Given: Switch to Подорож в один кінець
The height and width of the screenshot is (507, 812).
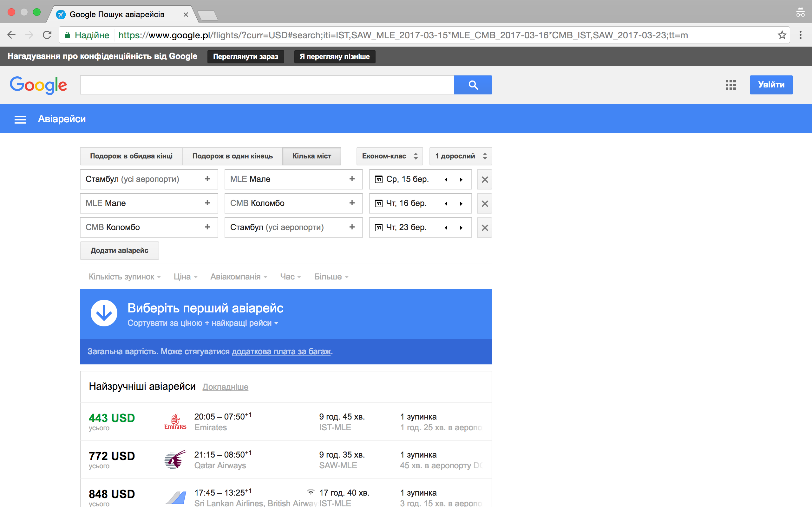Looking at the screenshot, I should pyautogui.click(x=232, y=156).
